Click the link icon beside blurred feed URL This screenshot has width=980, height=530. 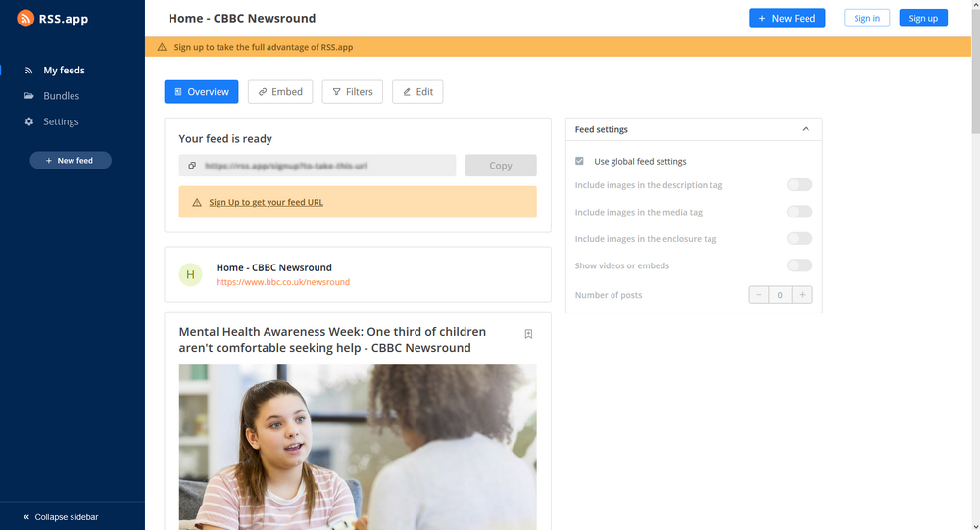pyautogui.click(x=192, y=166)
